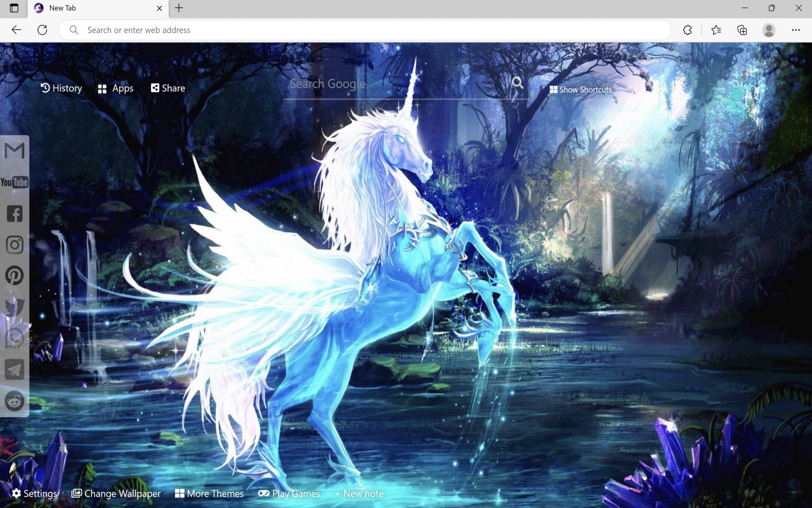The width and height of the screenshot is (812, 508).
Task: Toggle Show Shortcuts
Action: pos(580,90)
